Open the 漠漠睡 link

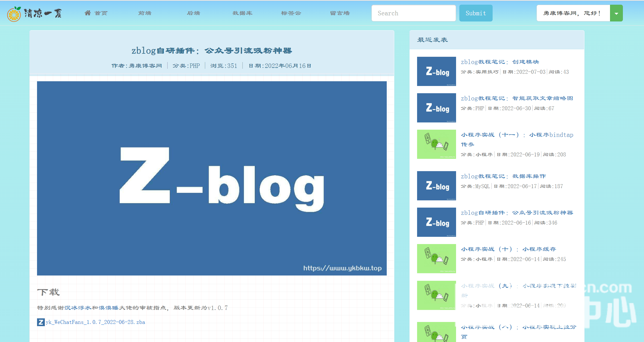point(109,308)
